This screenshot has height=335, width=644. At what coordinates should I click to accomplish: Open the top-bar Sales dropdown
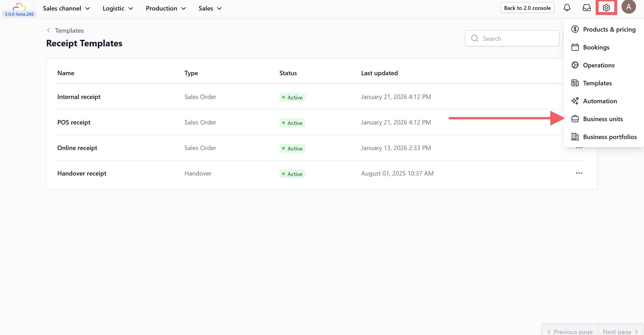(210, 8)
